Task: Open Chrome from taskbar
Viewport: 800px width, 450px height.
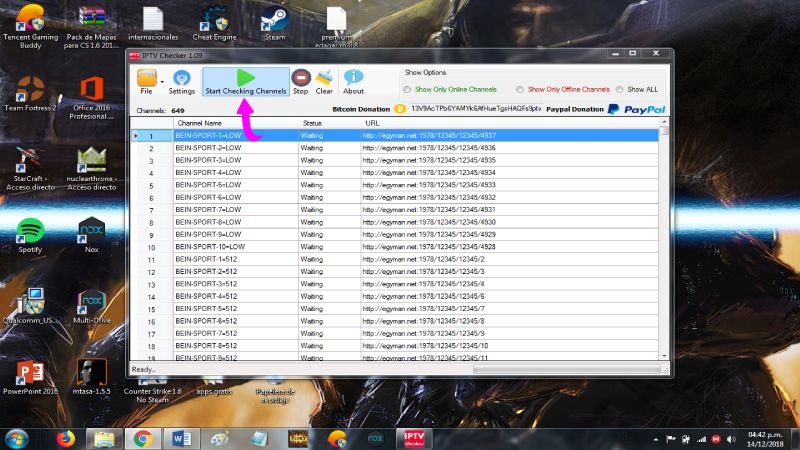Action: coord(143,439)
